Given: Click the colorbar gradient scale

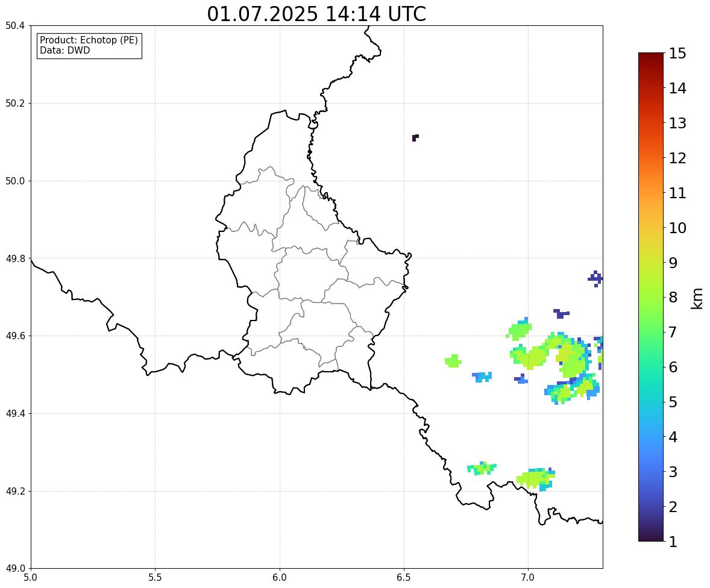Looking at the screenshot, I should (x=651, y=297).
